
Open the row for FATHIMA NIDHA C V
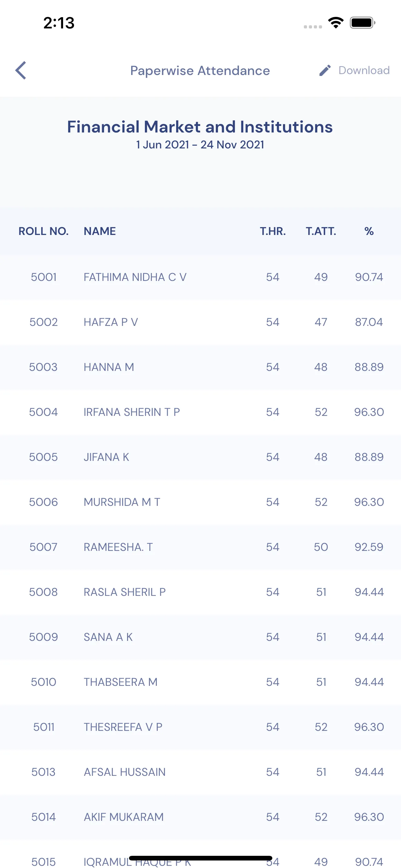tap(200, 277)
